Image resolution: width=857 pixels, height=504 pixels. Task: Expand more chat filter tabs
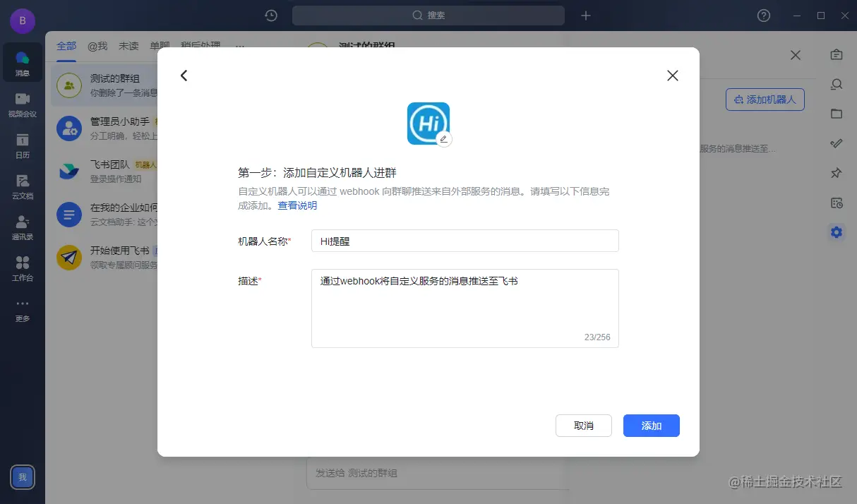click(239, 46)
